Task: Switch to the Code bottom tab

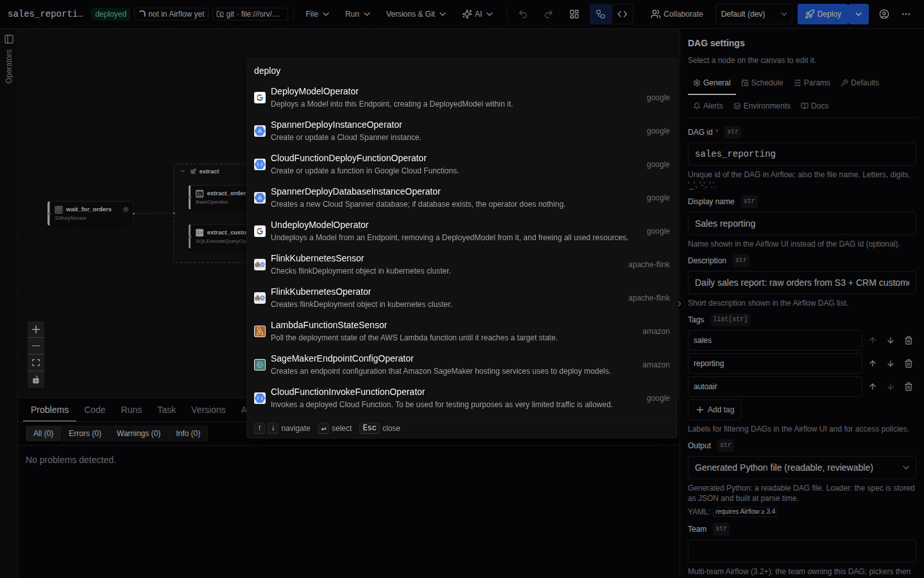Action: click(94, 410)
